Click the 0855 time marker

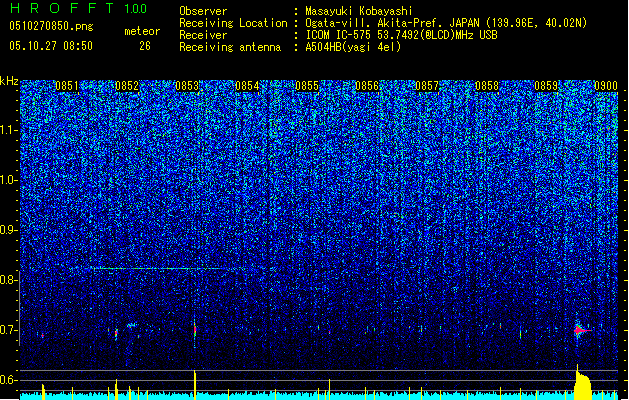(307, 86)
